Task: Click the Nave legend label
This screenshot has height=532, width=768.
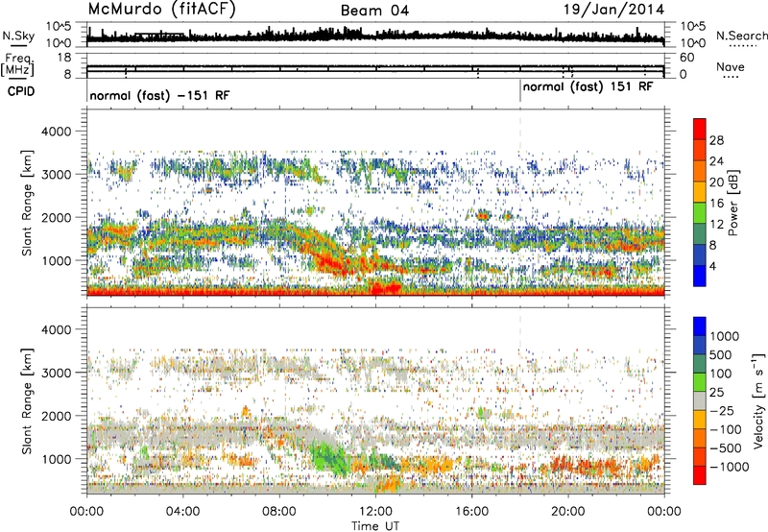Action: pos(731,66)
